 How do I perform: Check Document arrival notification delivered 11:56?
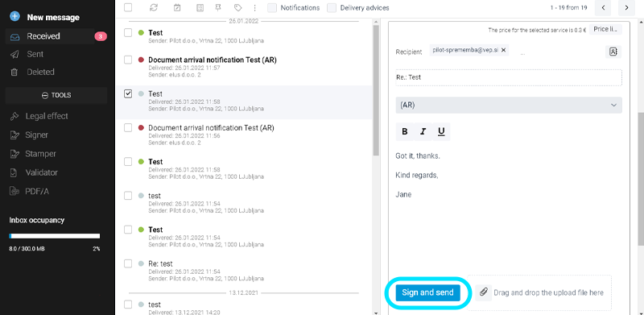point(128,127)
